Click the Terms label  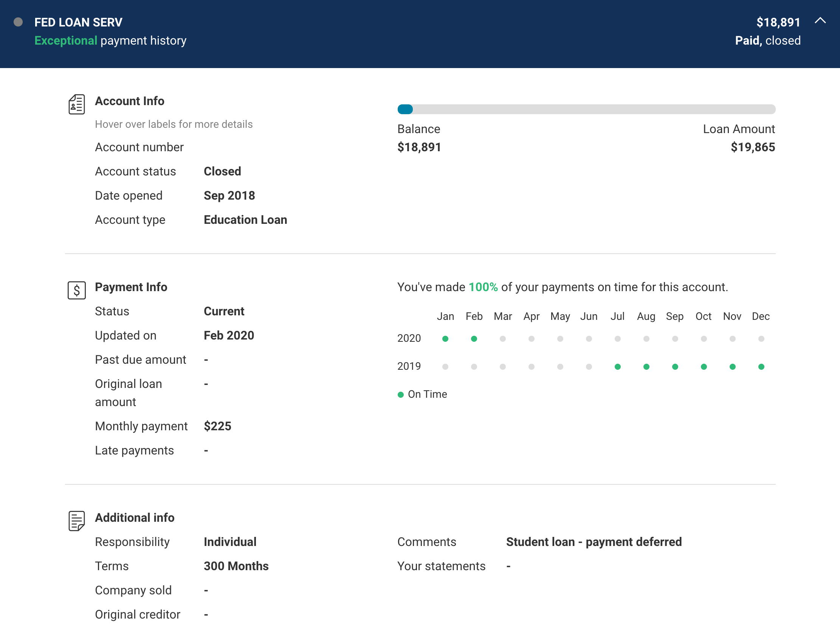point(112,566)
